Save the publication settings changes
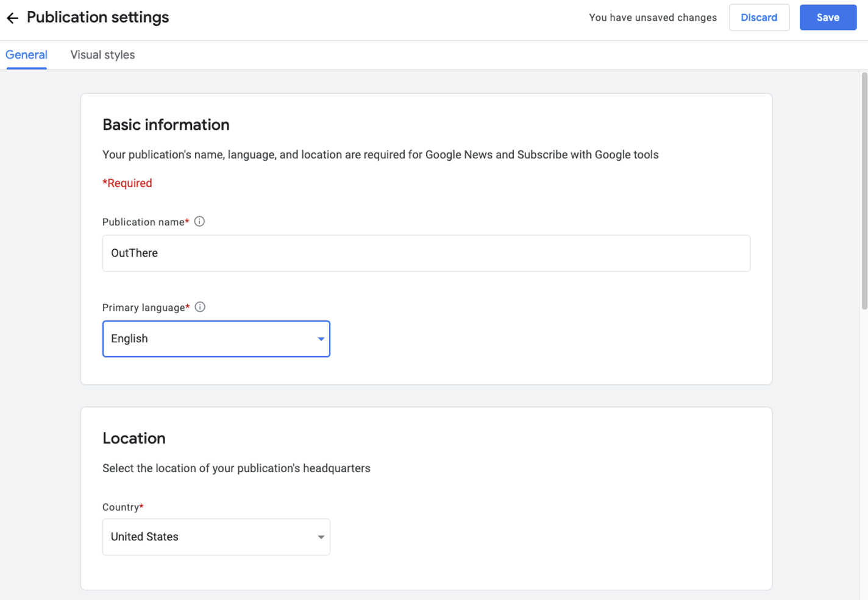This screenshot has width=868, height=600. click(x=828, y=17)
